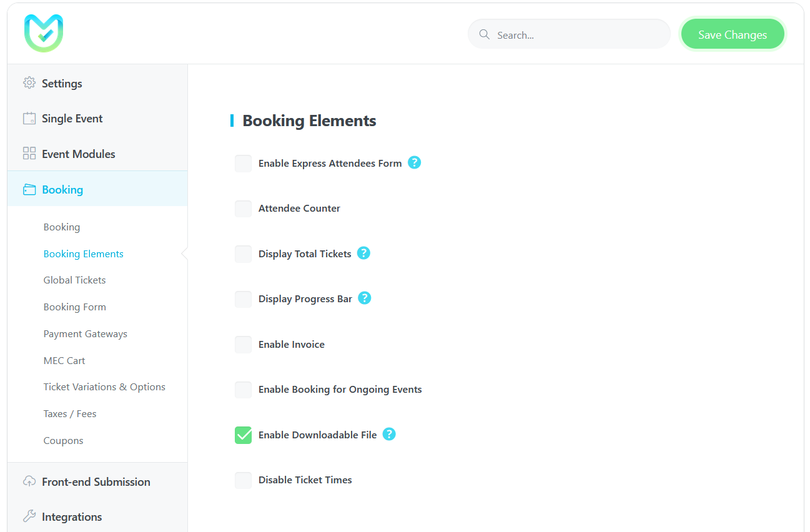Go to the Booking submenu item
This screenshot has height=532, width=810.
tap(62, 227)
